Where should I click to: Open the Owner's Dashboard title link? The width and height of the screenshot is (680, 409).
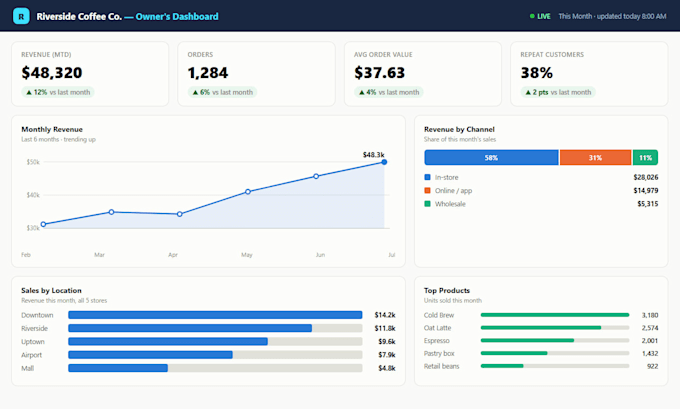click(177, 16)
